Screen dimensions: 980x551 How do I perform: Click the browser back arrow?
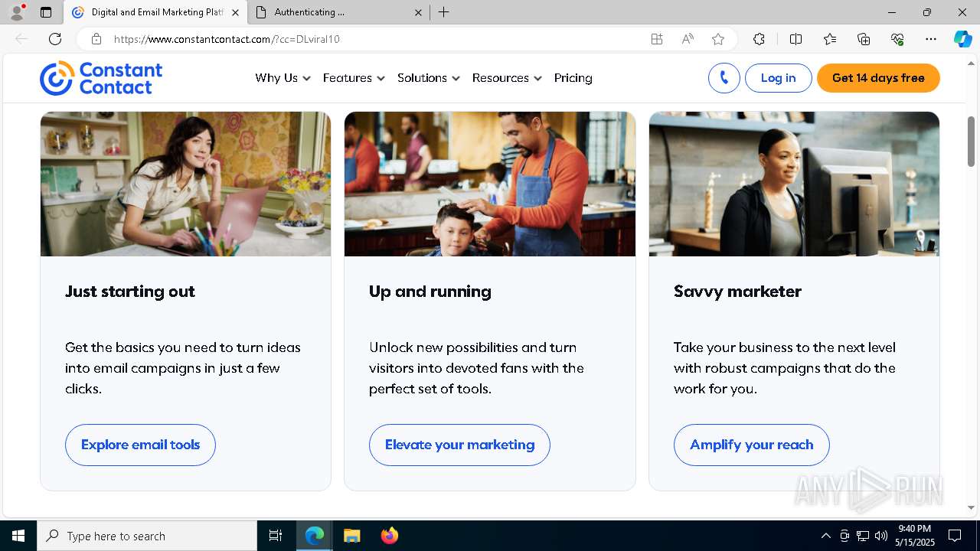click(x=21, y=39)
